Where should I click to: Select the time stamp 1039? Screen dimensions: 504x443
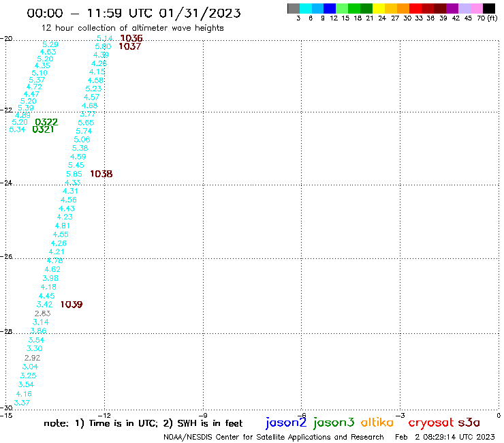(x=72, y=305)
